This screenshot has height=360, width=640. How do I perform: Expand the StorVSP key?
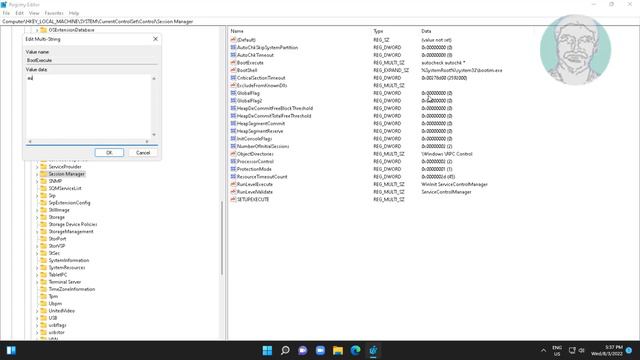tap(37, 246)
